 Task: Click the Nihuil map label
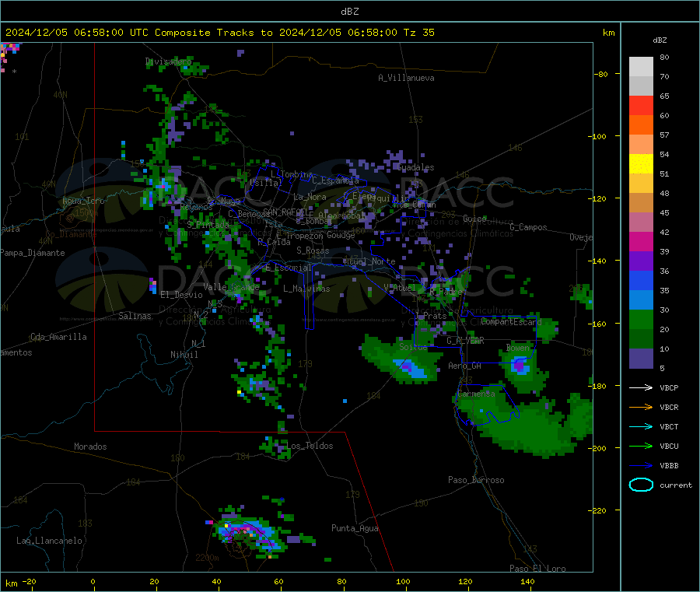coord(184,355)
